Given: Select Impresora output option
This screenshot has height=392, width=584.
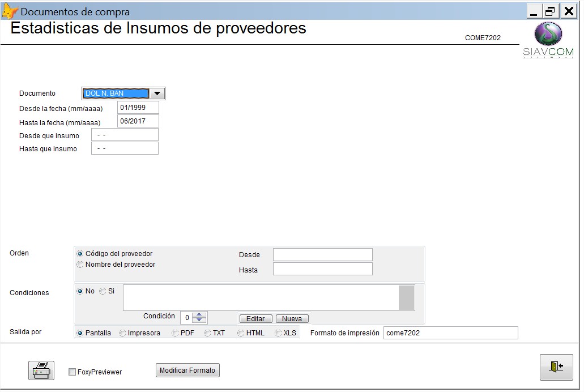Looking at the screenshot, I should [122, 333].
